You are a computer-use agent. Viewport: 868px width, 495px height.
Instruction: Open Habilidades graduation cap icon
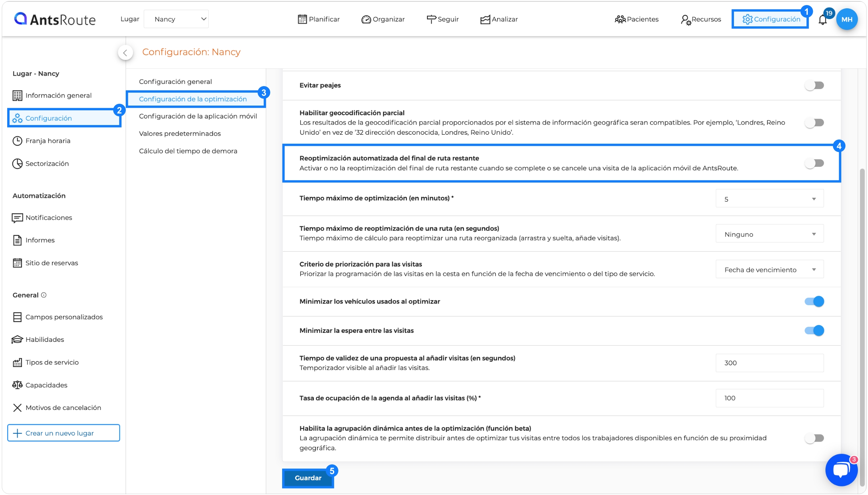tap(17, 339)
